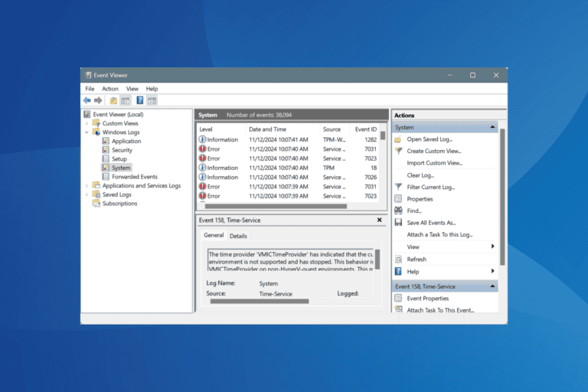Click the Back arrow toolbar icon

[87, 100]
